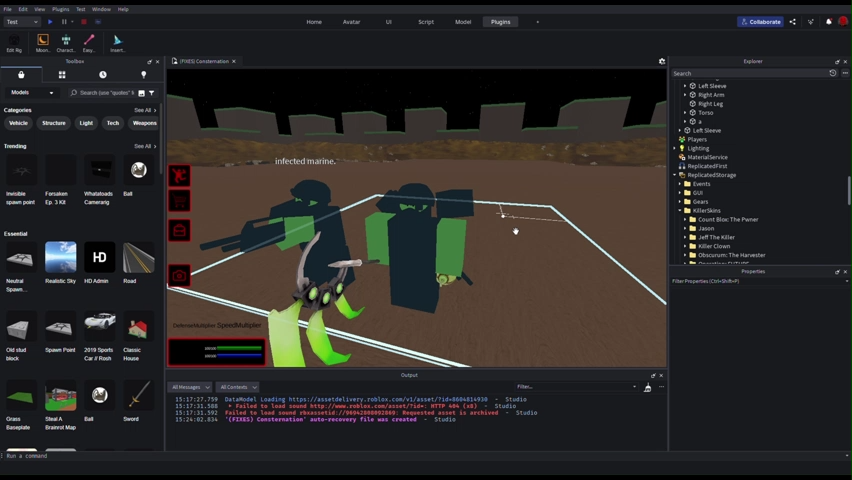Open viewport settings gear icon
This screenshot has height=480, width=852.
click(x=662, y=61)
